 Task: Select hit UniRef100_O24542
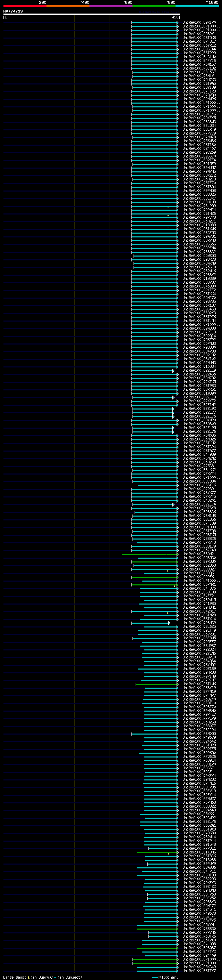click(x=199, y=742)
